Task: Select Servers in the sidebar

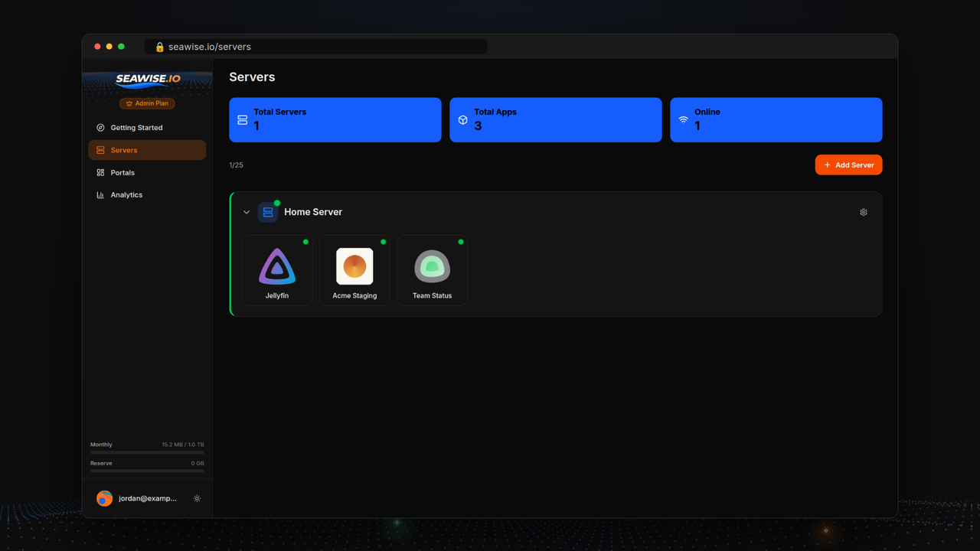Action: (147, 150)
